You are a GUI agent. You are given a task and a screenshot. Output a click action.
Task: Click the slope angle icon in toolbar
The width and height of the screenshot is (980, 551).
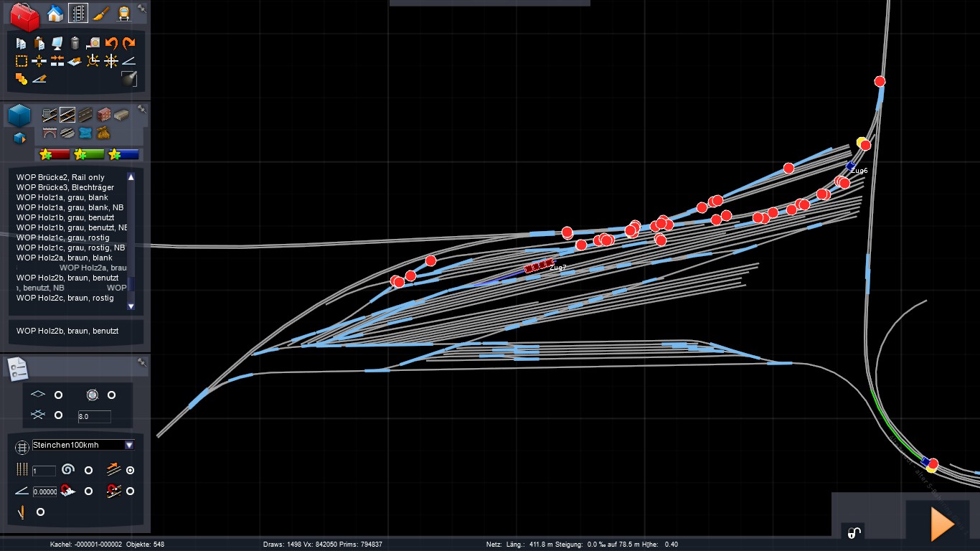(x=129, y=61)
